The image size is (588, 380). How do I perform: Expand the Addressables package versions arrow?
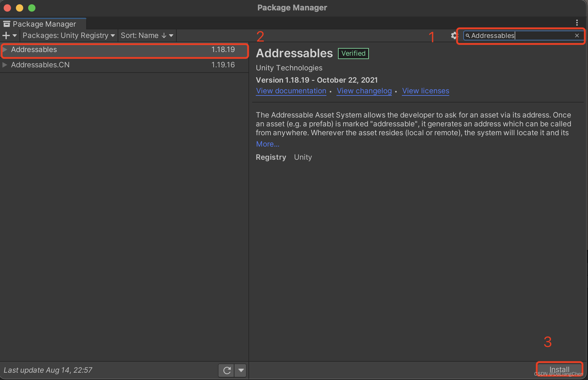coord(5,50)
